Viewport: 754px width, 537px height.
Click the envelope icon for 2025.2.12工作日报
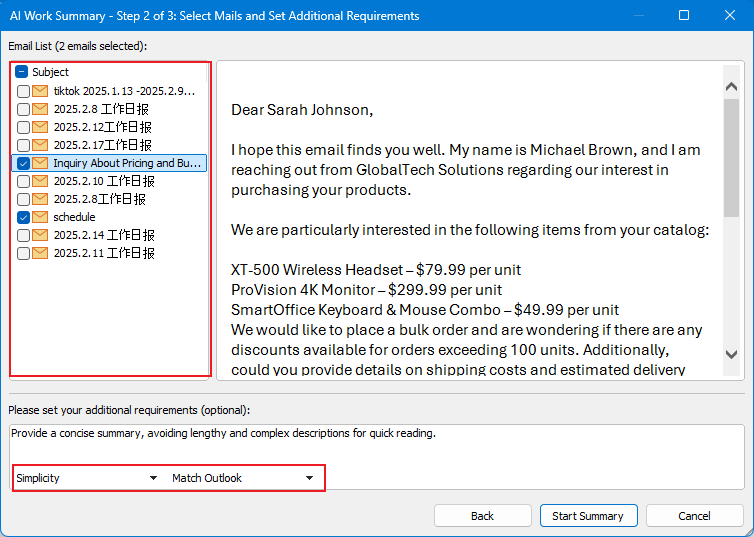[40, 127]
